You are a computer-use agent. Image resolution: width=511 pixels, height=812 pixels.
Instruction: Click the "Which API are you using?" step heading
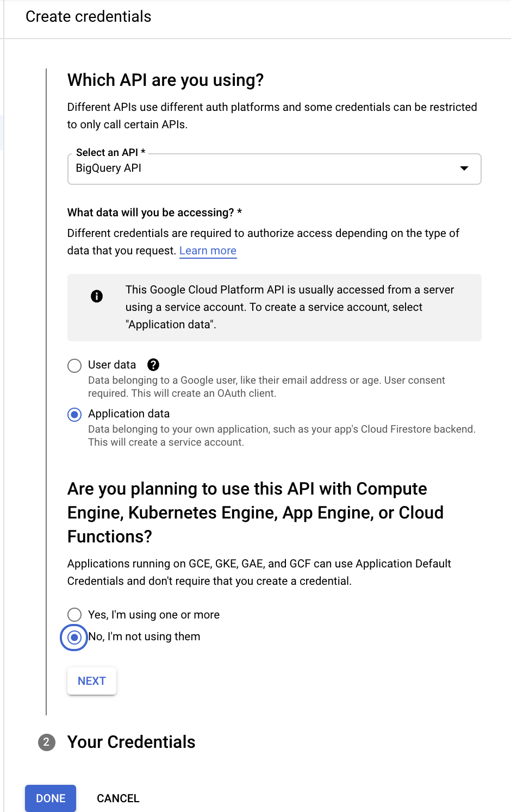[165, 80]
